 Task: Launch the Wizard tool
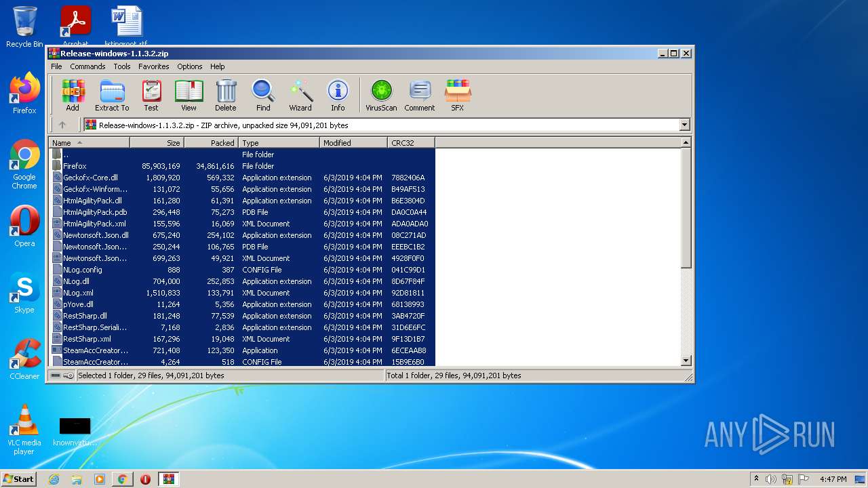click(x=300, y=95)
